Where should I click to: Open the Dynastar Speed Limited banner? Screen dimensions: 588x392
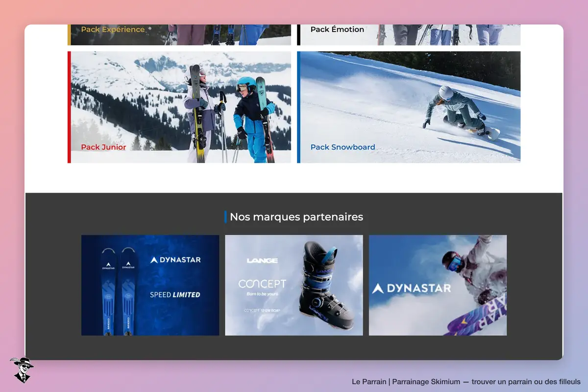pyautogui.click(x=150, y=285)
